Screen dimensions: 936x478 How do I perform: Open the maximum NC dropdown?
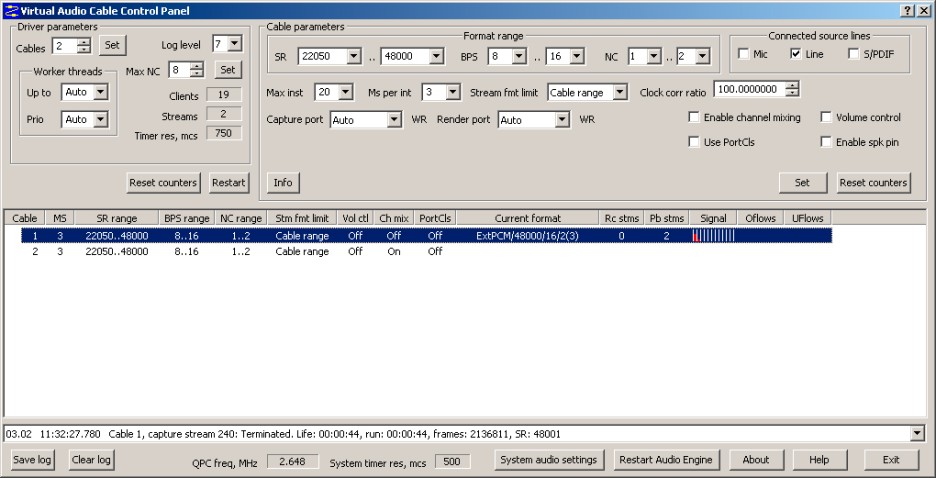coord(702,57)
